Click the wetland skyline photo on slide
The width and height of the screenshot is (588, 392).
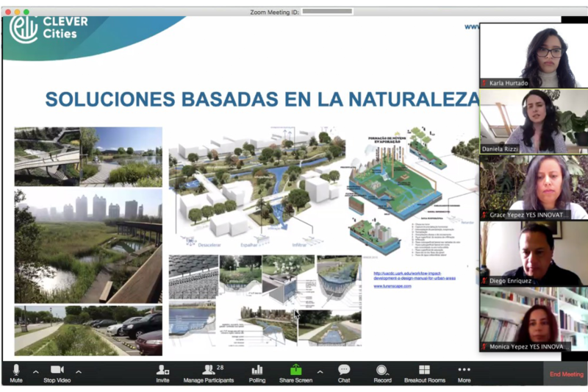click(x=88, y=246)
